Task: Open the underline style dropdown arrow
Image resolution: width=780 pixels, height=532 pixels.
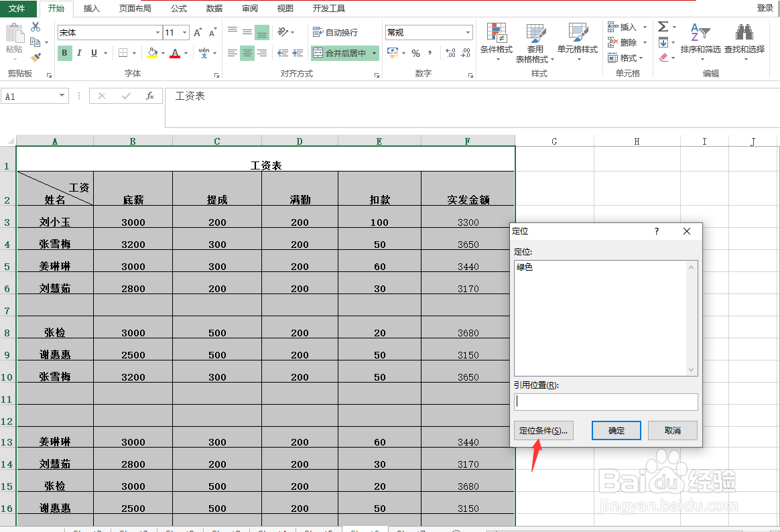Action: (x=105, y=53)
